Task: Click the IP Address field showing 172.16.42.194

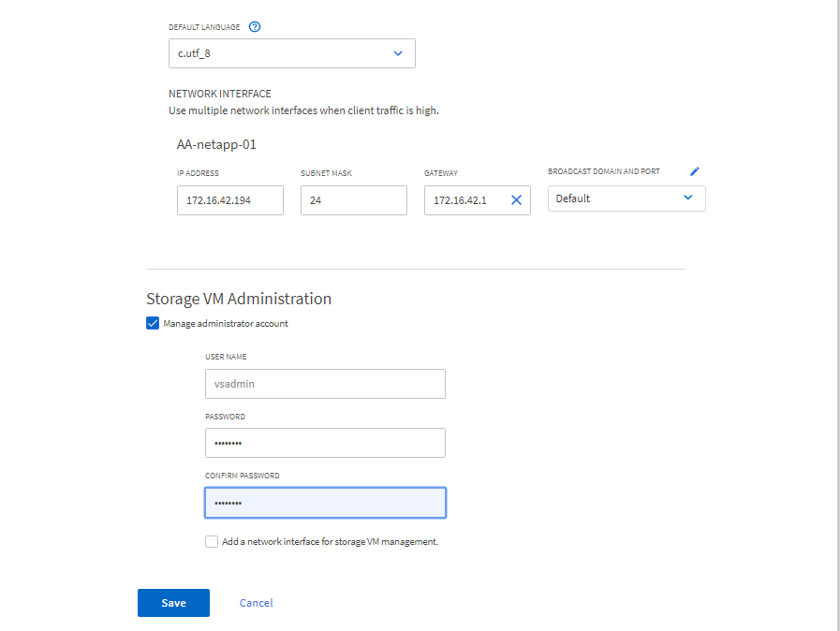Action: pos(229,200)
